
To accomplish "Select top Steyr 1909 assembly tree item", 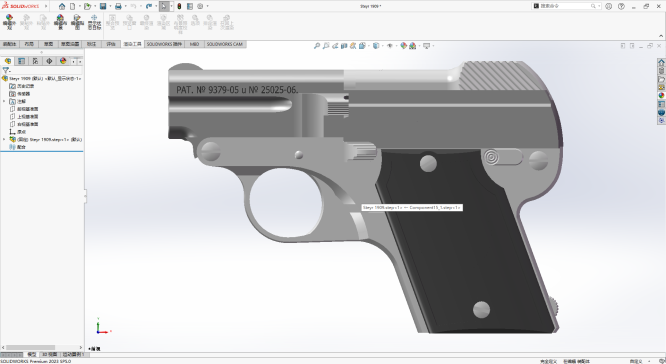I will point(42,79).
